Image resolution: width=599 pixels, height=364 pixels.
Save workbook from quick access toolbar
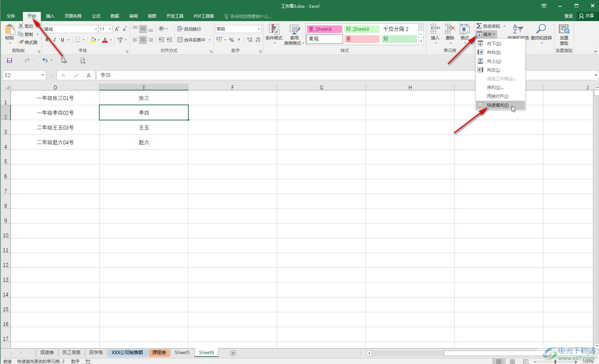click(10, 61)
